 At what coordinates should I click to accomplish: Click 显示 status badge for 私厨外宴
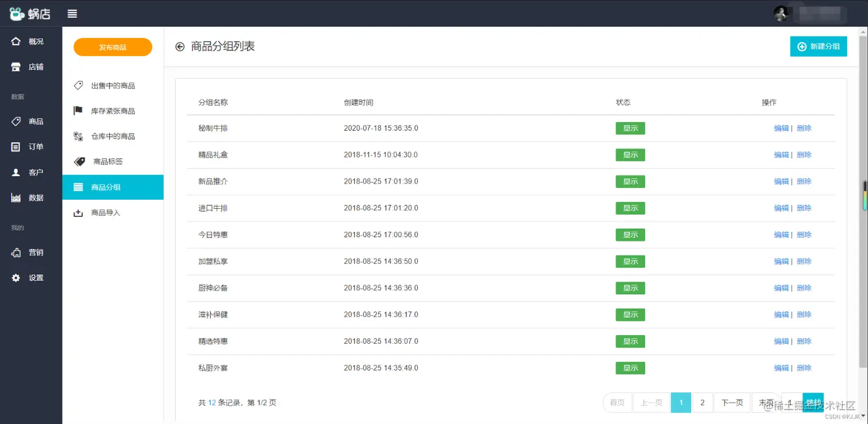click(630, 368)
